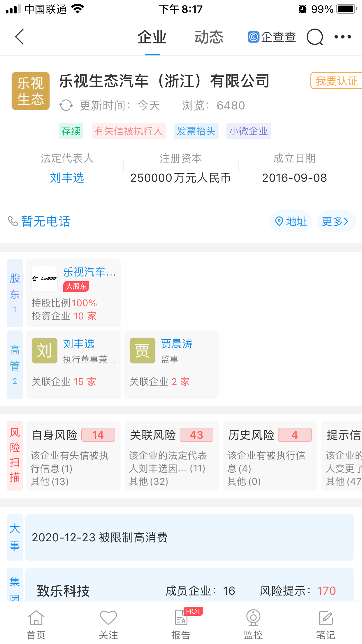
Task: Open 自身风险 14 card
Action: click(73, 455)
